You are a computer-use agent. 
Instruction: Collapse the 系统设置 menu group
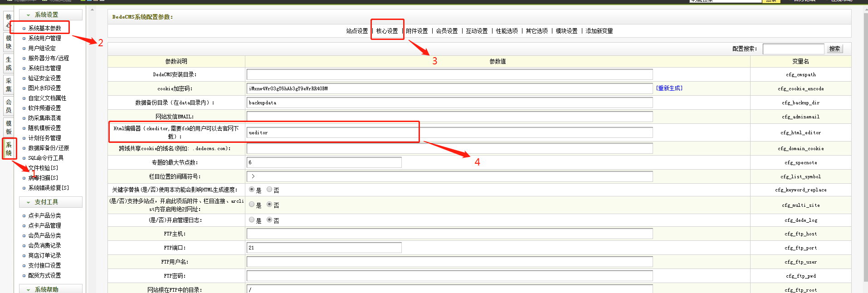(50, 15)
